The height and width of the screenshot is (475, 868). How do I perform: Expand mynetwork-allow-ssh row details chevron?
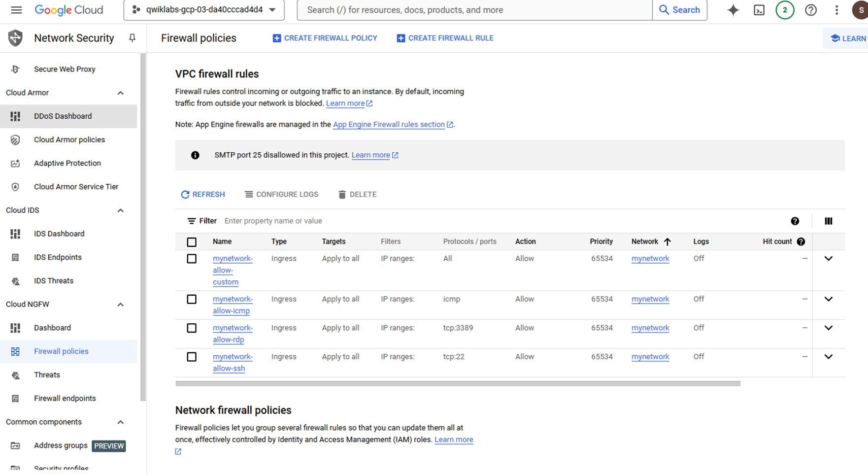tap(829, 357)
